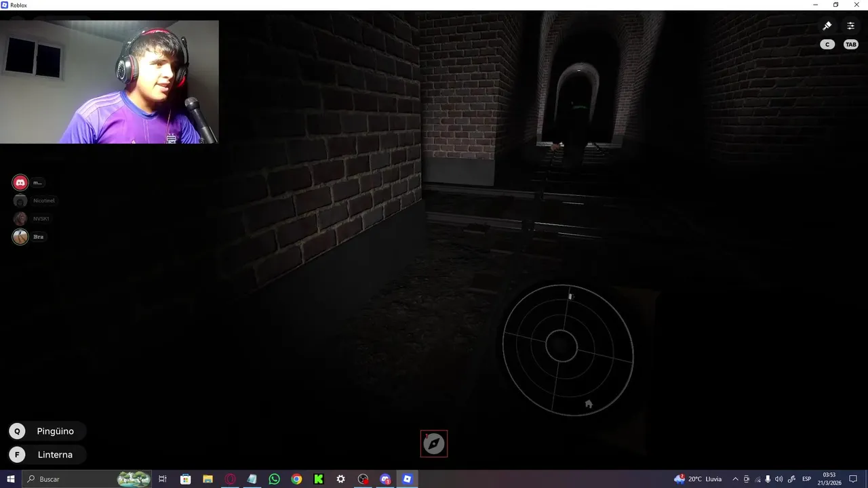This screenshot has width=868, height=488.
Task: Click the NVSK1 name label
Action: tap(41, 218)
